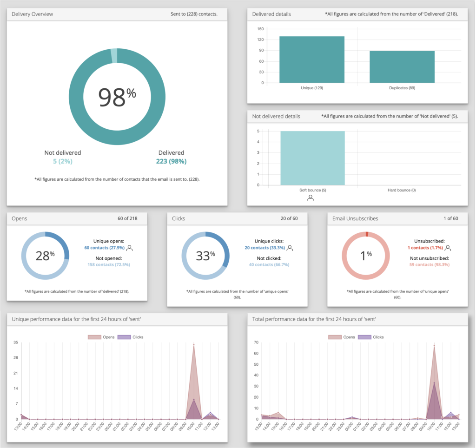Click the 28% opens donut chart
476x448 pixels.
point(45,256)
